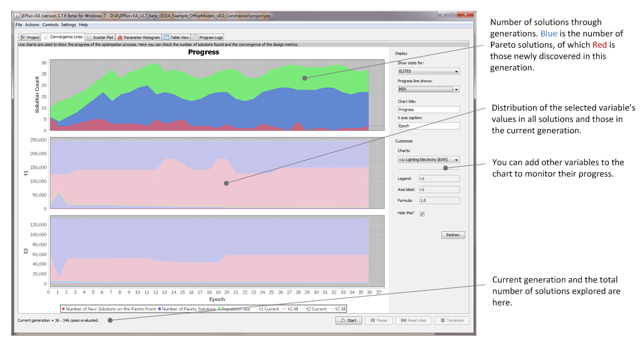Close the jEPlus+EA window
This screenshot has height=347, width=644.
pyautogui.click(x=465, y=14)
